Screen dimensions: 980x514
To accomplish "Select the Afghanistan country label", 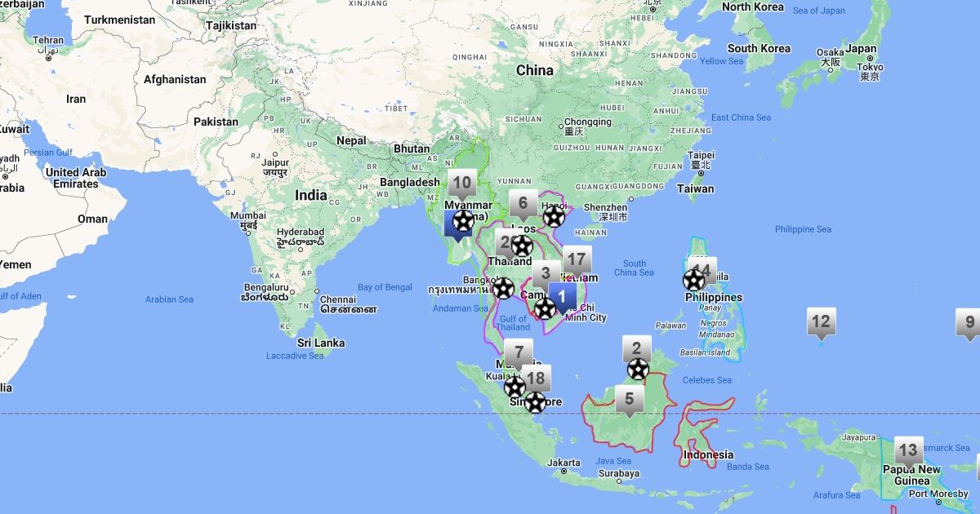I will tap(175, 79).
